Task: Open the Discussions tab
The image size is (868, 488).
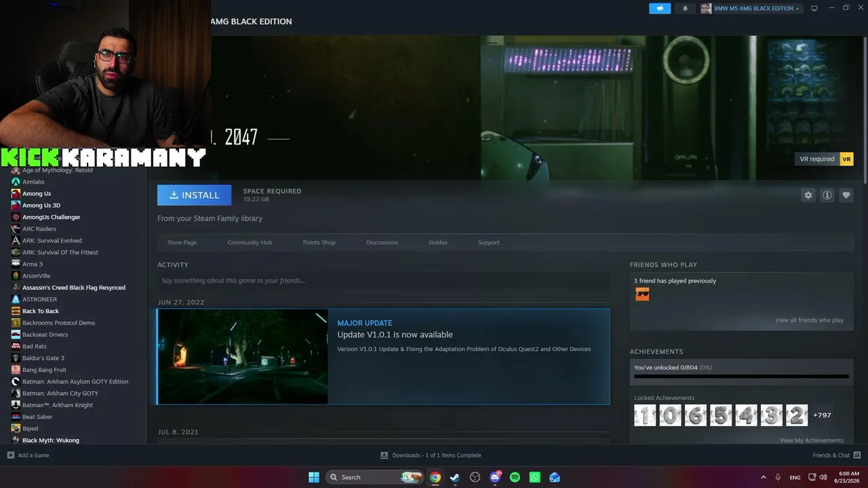Action: click(382, 242)
